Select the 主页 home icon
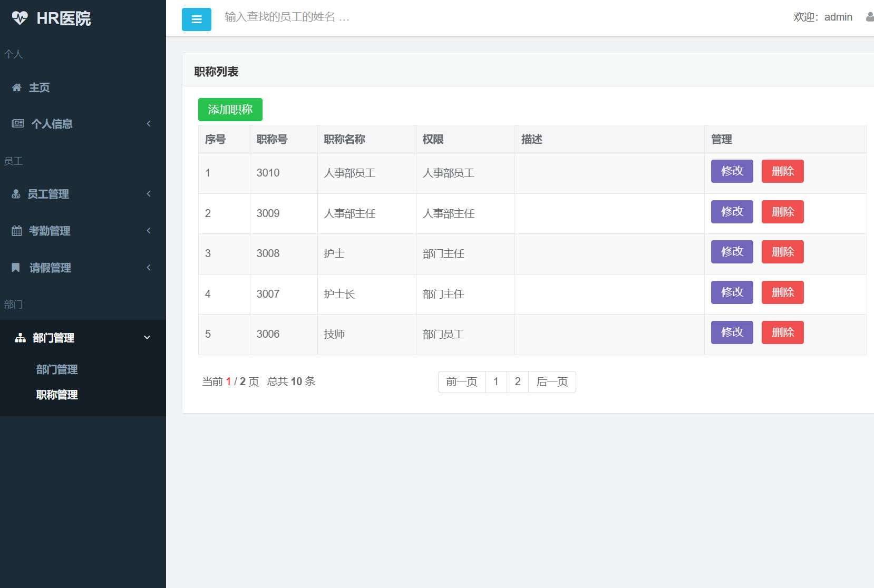The height and width of the screenshot is (588, 874). click(x=16, y=87)
